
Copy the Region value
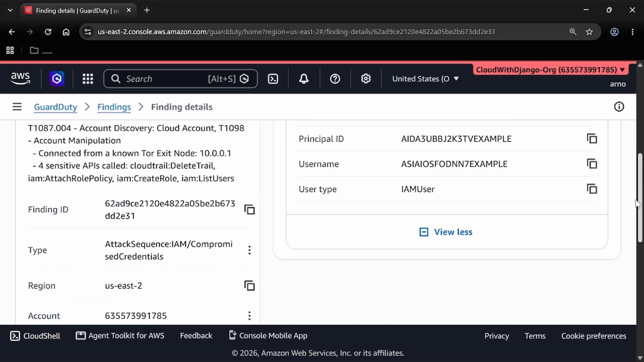pos(250,286)
